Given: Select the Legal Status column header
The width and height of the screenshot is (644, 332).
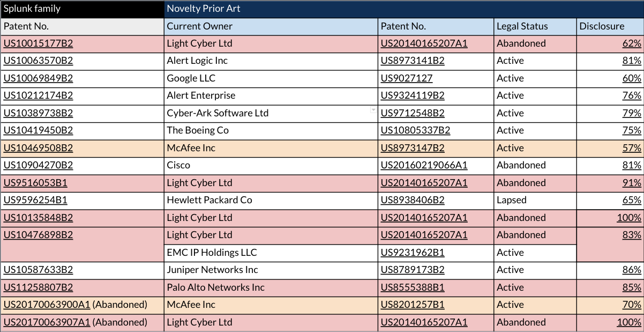Looking at the screenshot, I should 535,26.
